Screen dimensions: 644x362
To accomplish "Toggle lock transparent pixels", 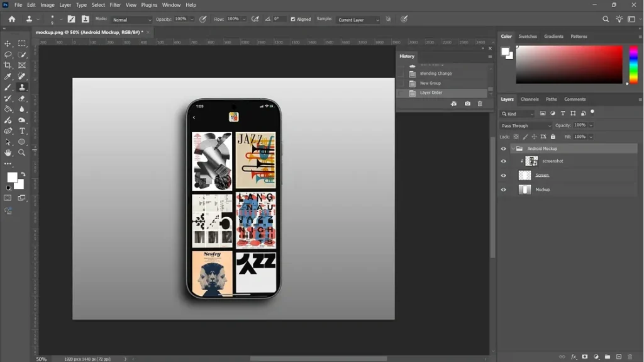I will coord(516,137).
